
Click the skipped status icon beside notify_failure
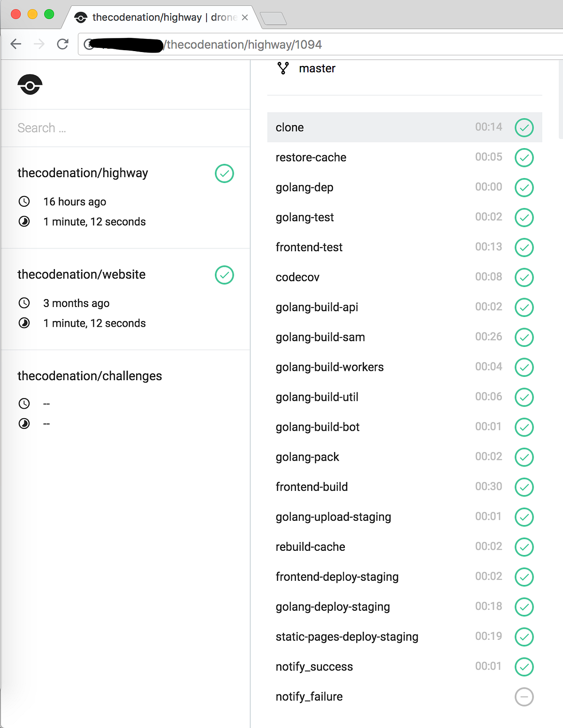(x=524, y=697)
